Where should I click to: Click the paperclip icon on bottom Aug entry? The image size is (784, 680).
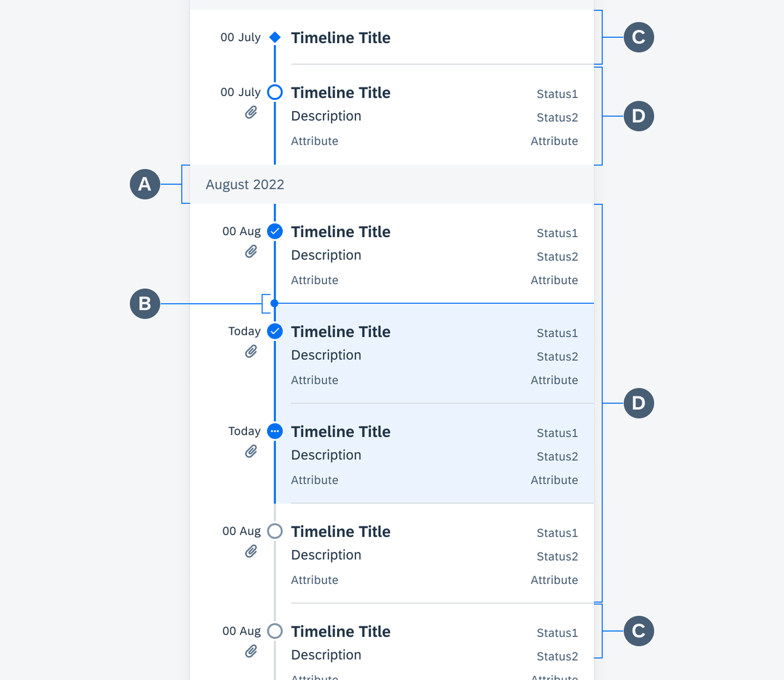pos(251,651)
